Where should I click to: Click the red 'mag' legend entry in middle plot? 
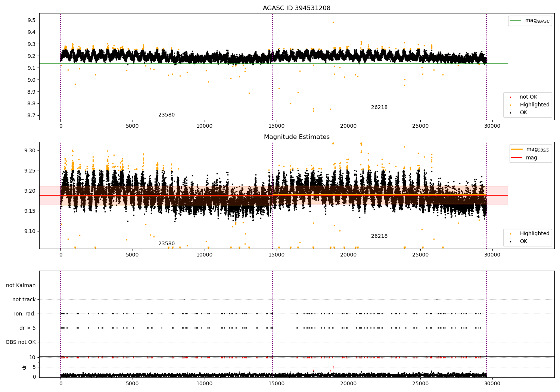(532, 158)
